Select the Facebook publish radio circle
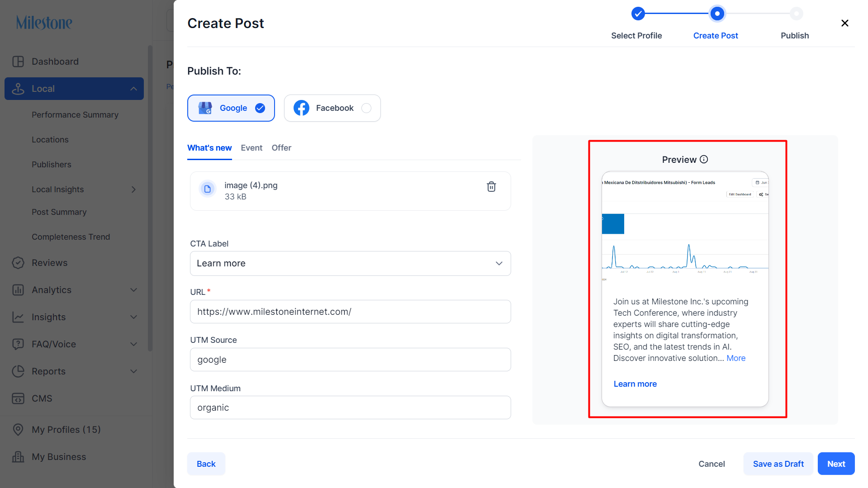The image size is (868, 488). [366, 108]
